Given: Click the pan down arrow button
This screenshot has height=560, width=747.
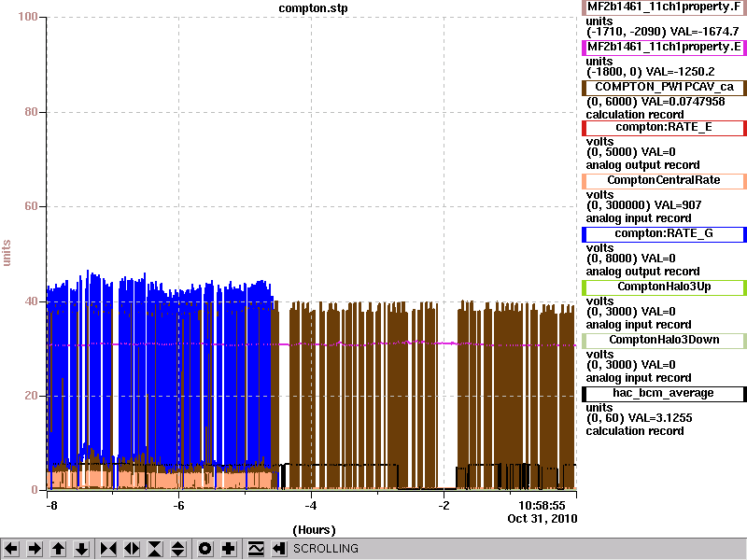Looking at the screenshot, I should click(x=82, y=549).
